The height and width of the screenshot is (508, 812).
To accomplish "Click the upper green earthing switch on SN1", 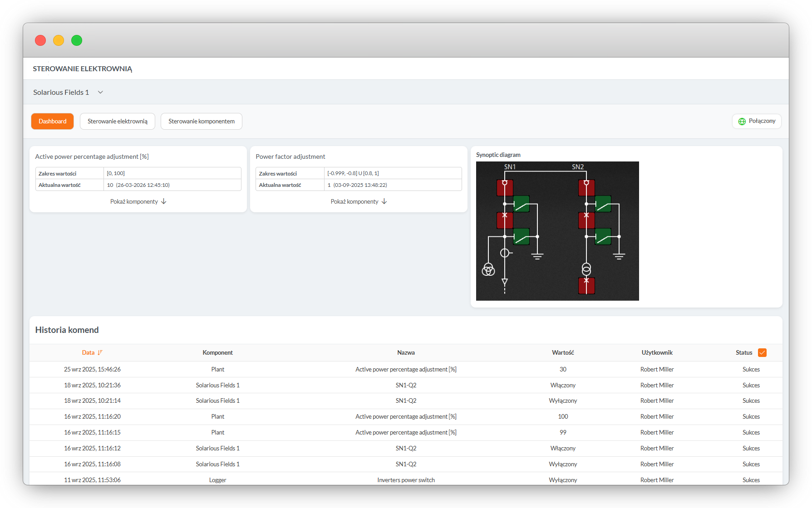I will [x=521, y=204].
